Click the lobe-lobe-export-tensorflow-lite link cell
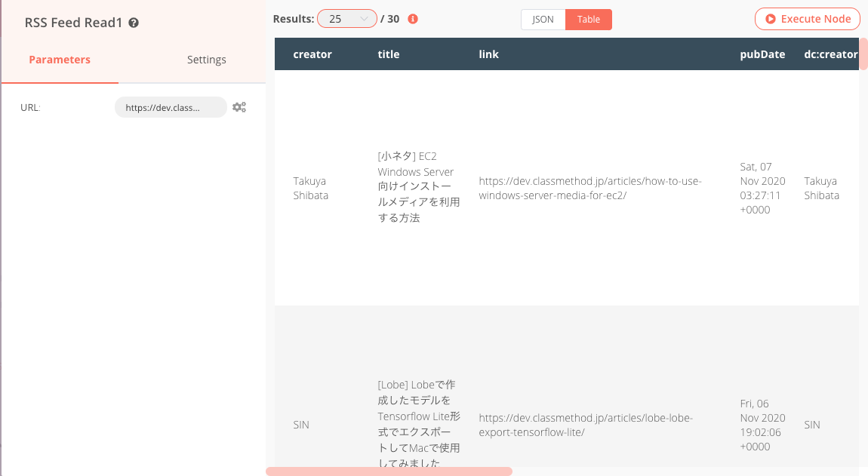Viewport: 868px width, 476px height. 586,425
